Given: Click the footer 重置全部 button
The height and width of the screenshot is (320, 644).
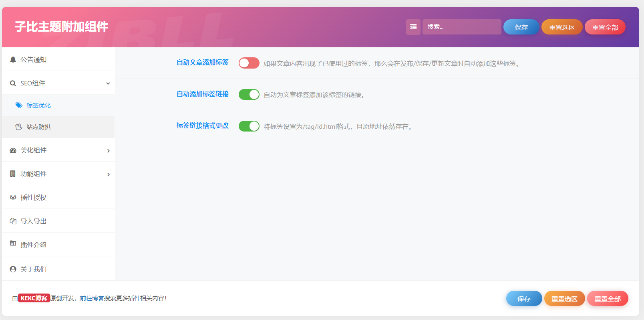Looking at the screenshot, I should click(x=608, y=298).
